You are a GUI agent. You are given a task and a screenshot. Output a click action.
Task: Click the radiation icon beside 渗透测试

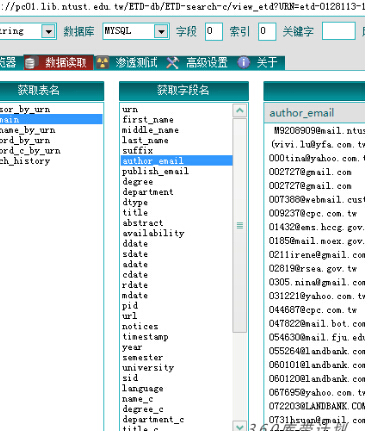(103, 63)
